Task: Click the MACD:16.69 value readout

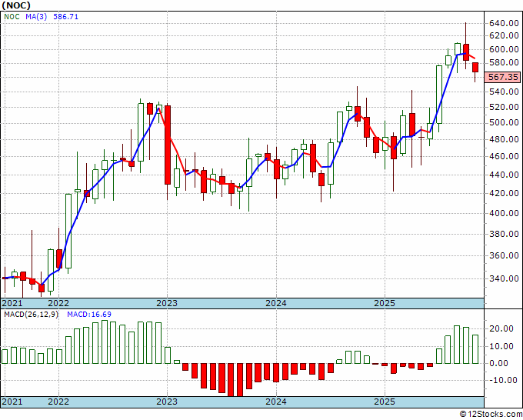Action: coord(89,315)
